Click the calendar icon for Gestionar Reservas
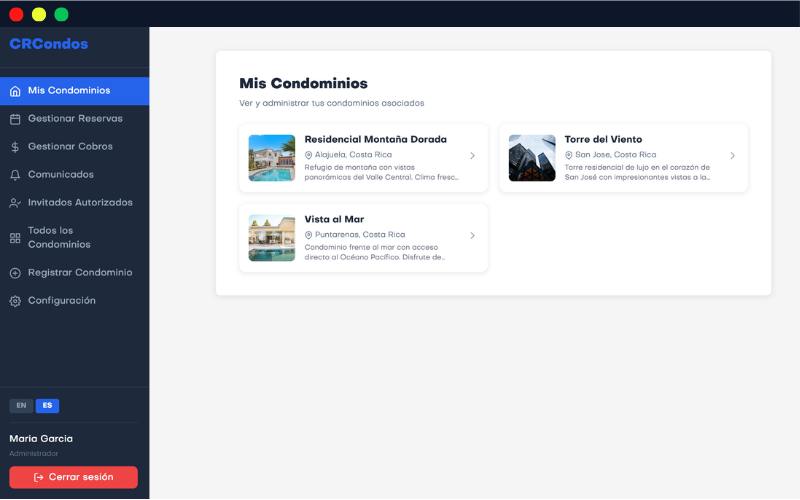Viewport: 800px width, 500px height. tap(15, 119)
